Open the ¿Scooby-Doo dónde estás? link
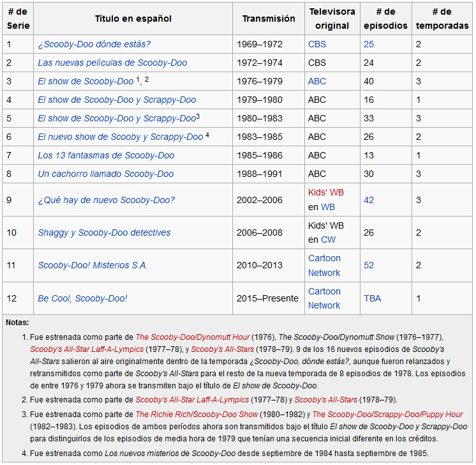This screenshot has width=476, height=465. [94, 44]
